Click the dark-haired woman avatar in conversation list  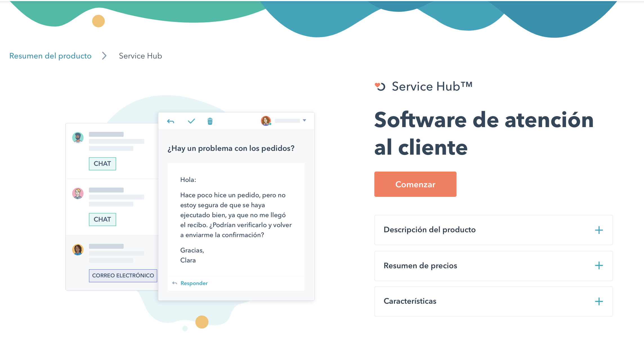(x=78, y=250)
